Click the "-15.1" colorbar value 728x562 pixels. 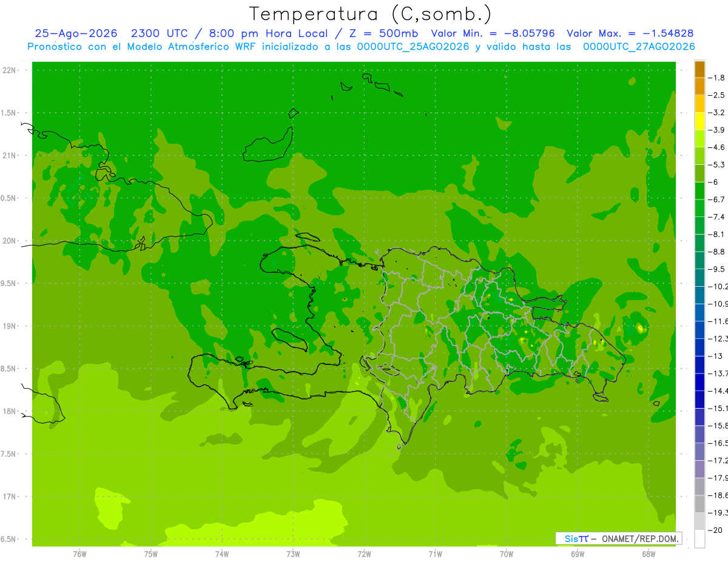(718, 408)
